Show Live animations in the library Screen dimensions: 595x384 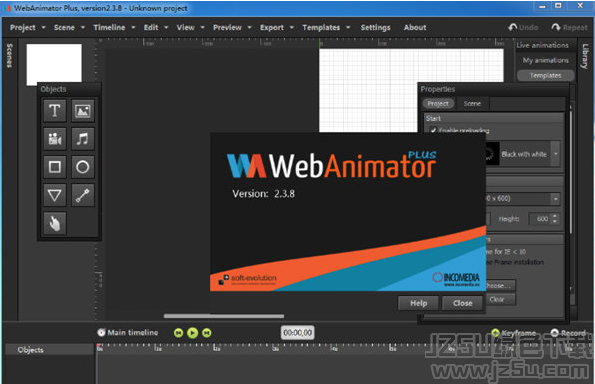(543, 45)
